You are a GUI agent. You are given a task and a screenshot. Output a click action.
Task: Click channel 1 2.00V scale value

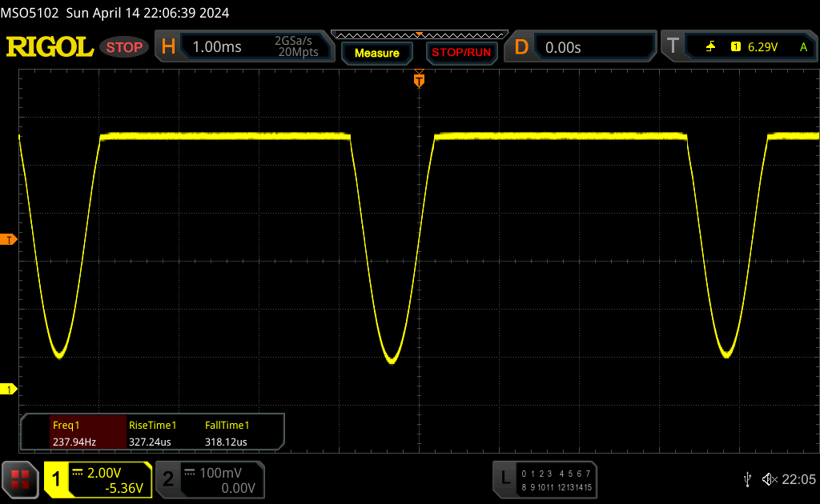click(104, 473)
